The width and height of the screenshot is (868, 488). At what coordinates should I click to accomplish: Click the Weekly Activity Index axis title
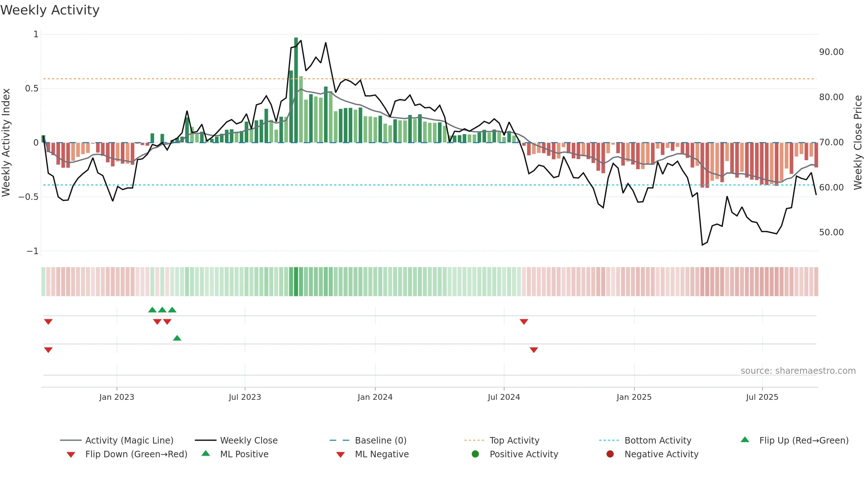point(6,142)
